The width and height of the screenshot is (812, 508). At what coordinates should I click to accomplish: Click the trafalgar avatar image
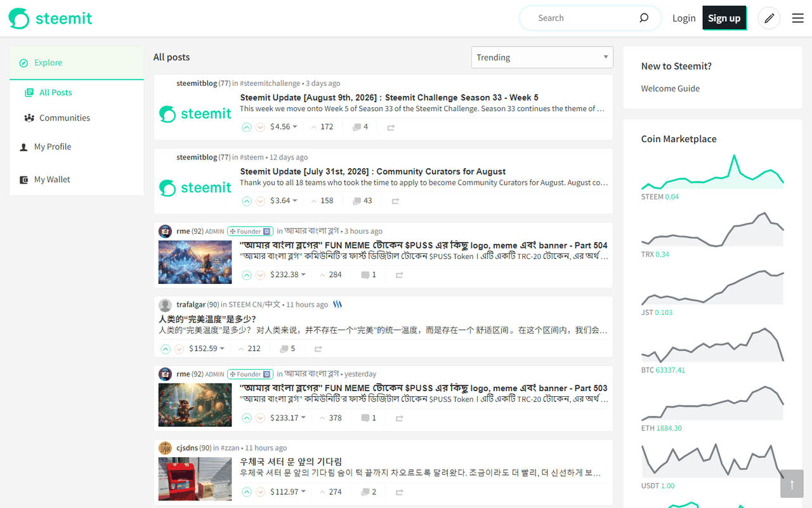click(x=165, y=305)
